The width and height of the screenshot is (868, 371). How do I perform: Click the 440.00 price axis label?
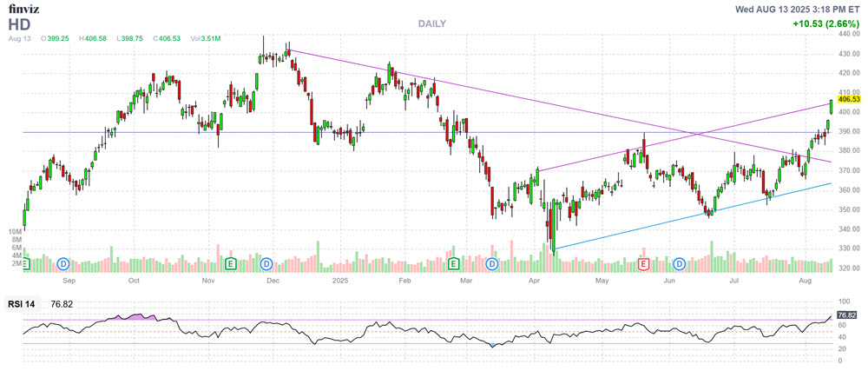pyautogui.click(x=849, y=35)
